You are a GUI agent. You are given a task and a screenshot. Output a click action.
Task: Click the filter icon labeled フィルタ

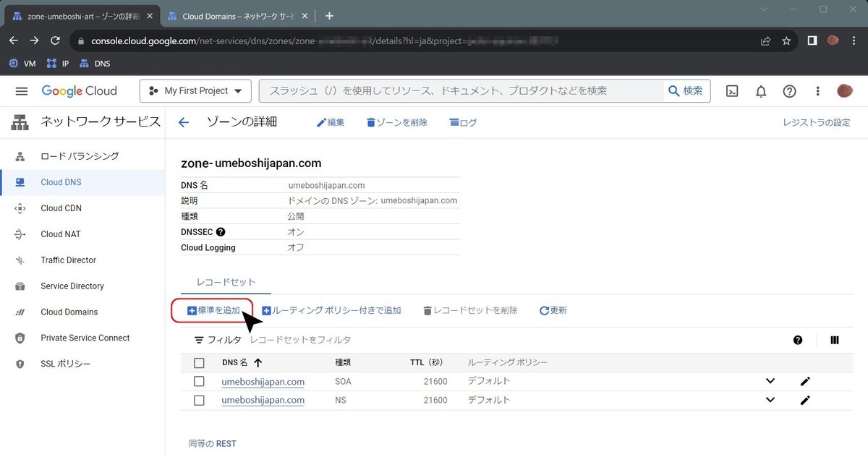pyautogui.click(x=217, y=340)
